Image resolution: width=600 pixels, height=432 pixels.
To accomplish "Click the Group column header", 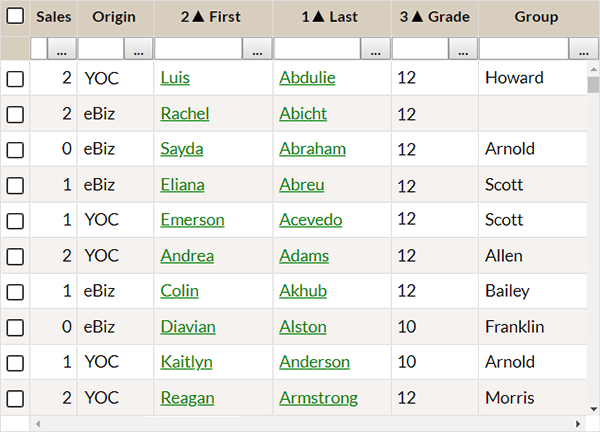I will pos(536,17).
